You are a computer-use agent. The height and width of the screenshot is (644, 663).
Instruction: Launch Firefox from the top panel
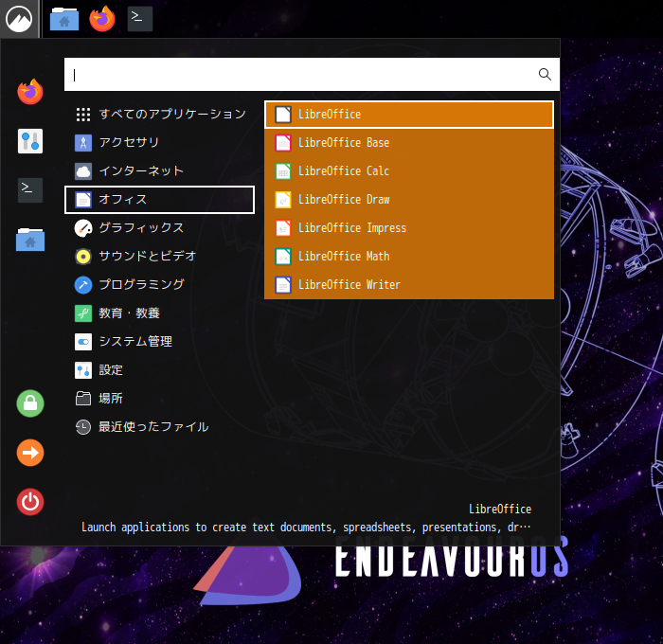[102, 19]
